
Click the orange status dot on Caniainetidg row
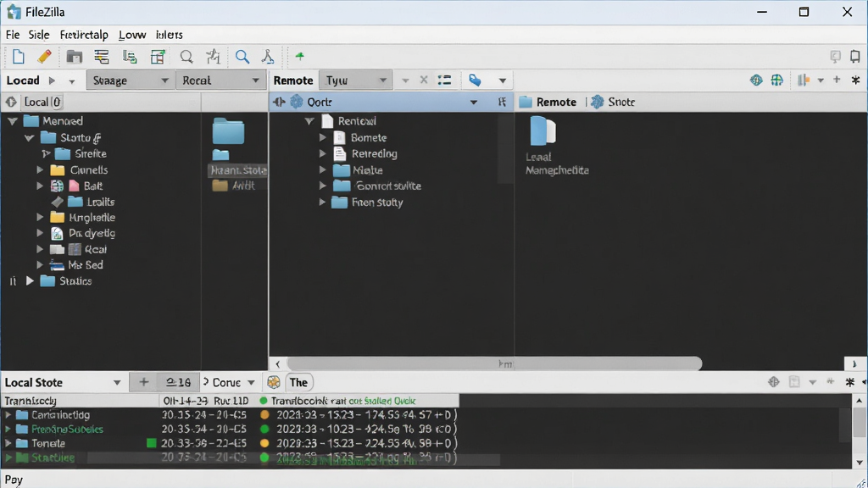point(264,414)
